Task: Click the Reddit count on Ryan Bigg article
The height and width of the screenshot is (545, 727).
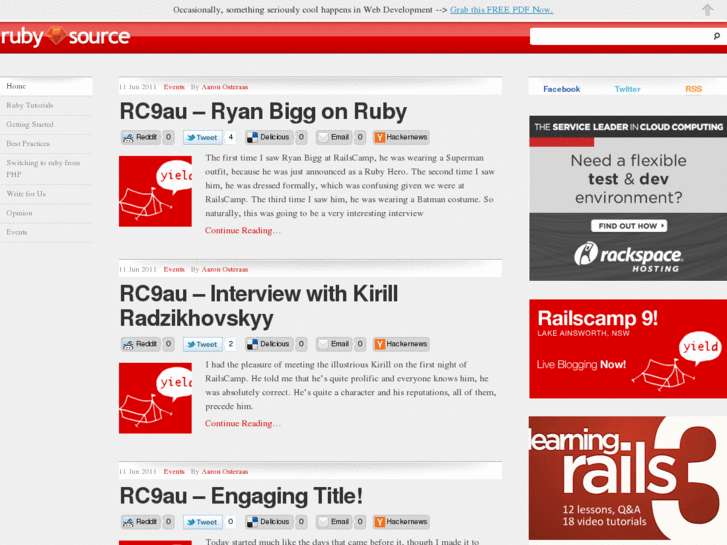Action: [168, 137]
